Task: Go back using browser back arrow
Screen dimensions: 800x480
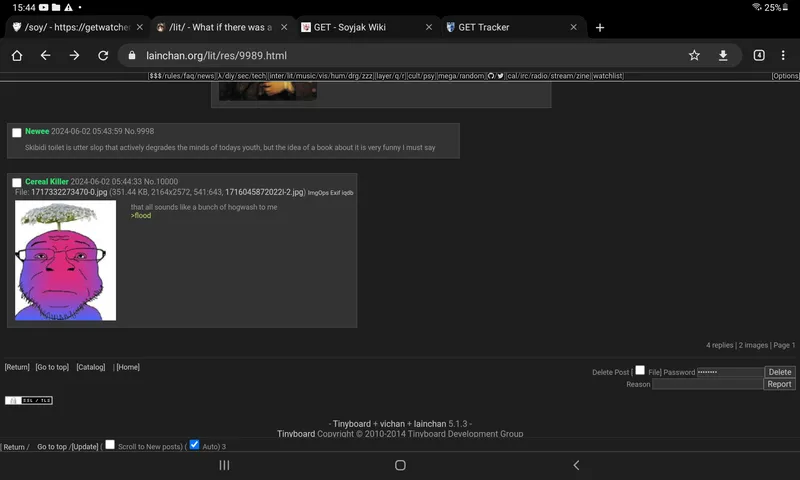Action: click(x=45, y=56)
